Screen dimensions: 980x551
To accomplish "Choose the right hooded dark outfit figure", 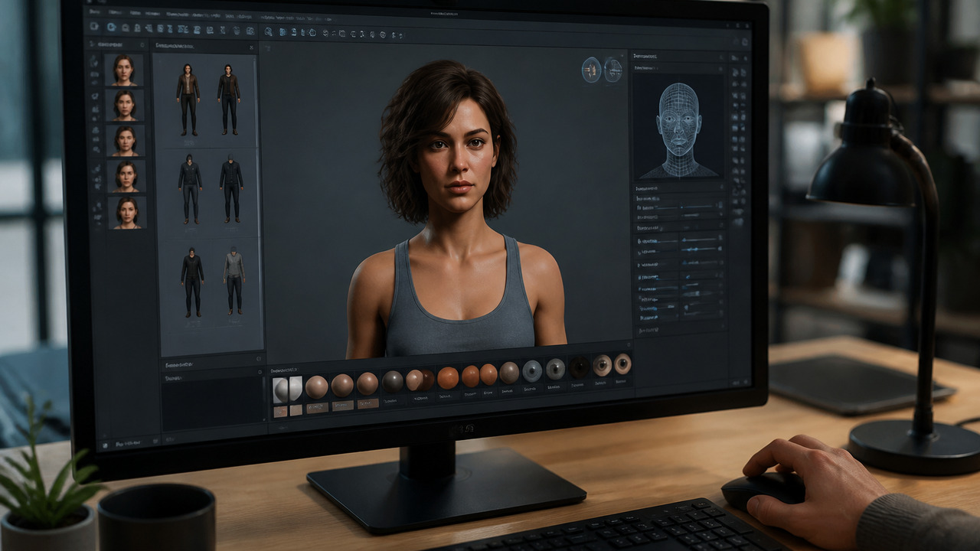I will pos(231,189).
